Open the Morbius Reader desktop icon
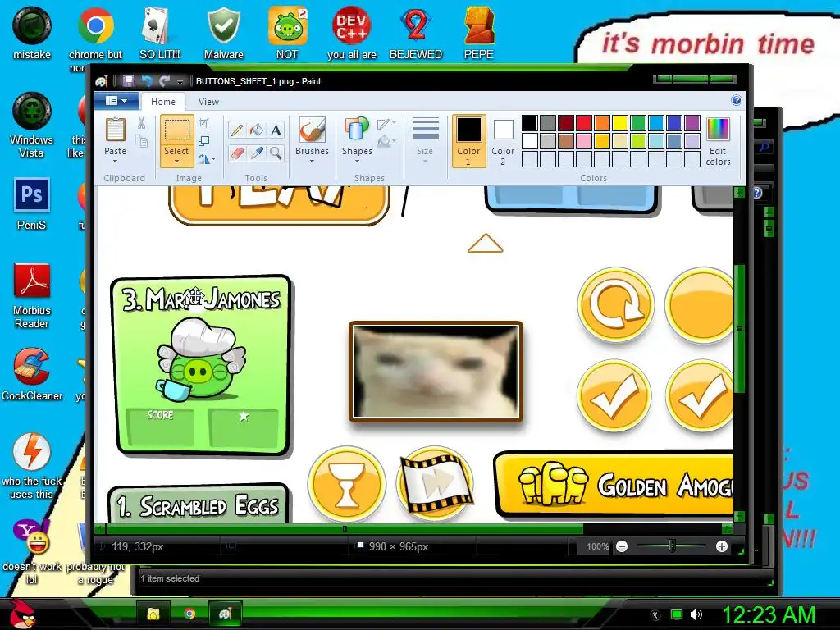This screenshot has width=840, height=630. pos(32,295)
